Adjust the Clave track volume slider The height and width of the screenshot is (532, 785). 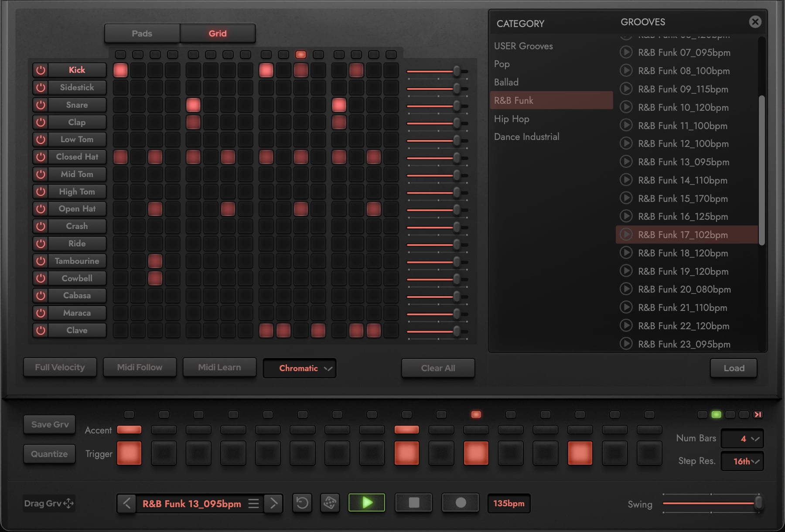click(457, 331)
